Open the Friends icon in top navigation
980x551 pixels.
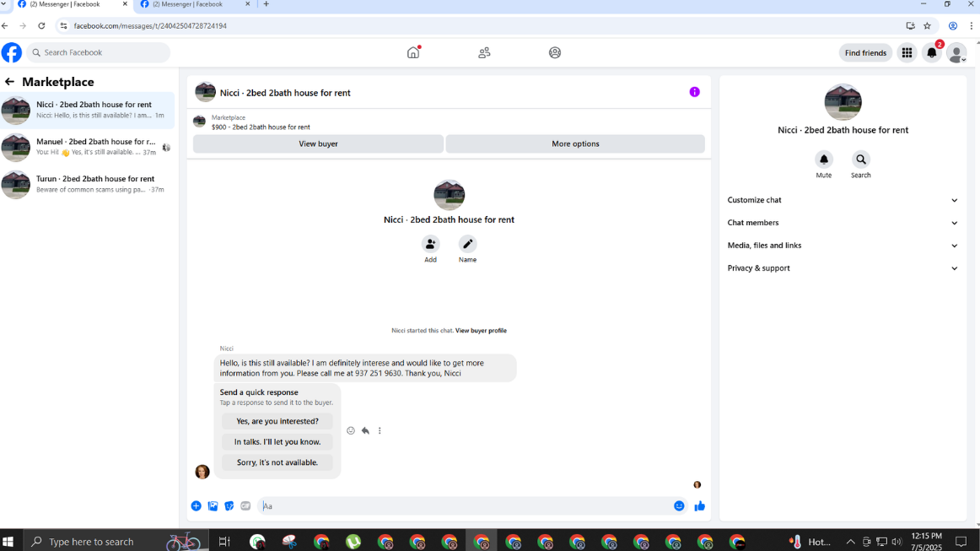pyautogui.click(x=484, y=52)
